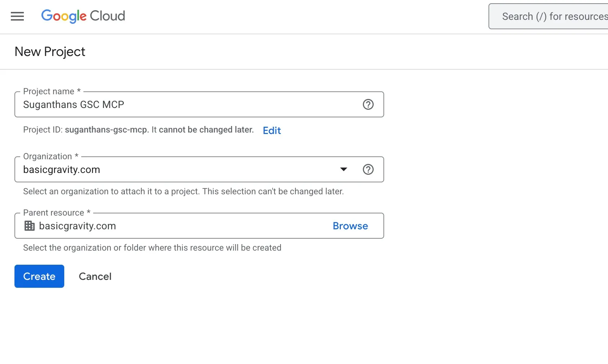Click Browse link in Parent resource
608x364 pixels.
tap(350, 226)
